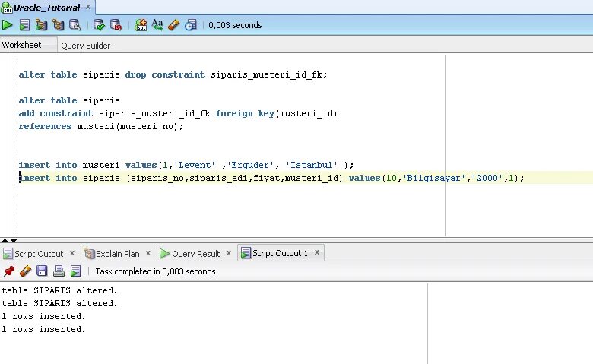
Task: Clear the worksheet with the eraser icon
Action: point(173,25)
